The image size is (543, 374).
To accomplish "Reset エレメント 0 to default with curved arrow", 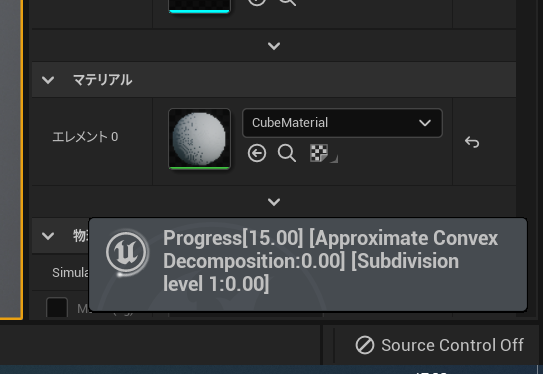I will [x=472, y=142].
